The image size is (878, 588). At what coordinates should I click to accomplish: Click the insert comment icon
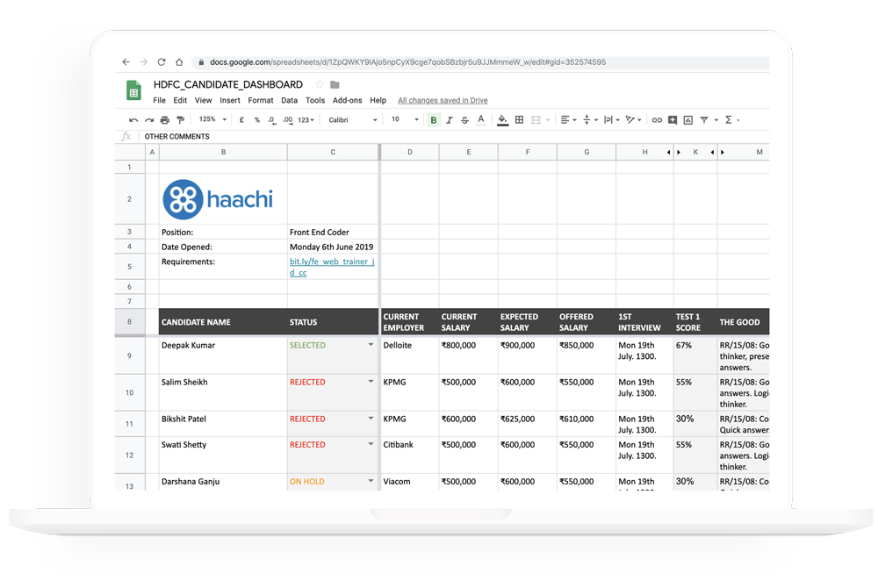pyautogui.click(x=673, y=119)
